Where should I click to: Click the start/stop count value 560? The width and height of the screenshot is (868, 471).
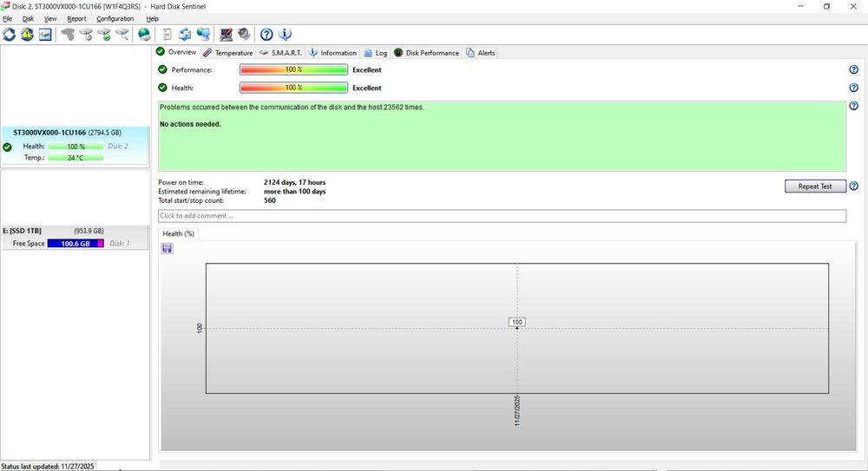tap(270, 200)
